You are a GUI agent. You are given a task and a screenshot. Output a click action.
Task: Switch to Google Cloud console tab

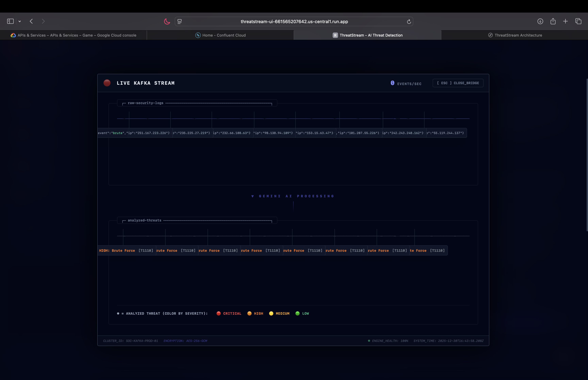point(73,35)
